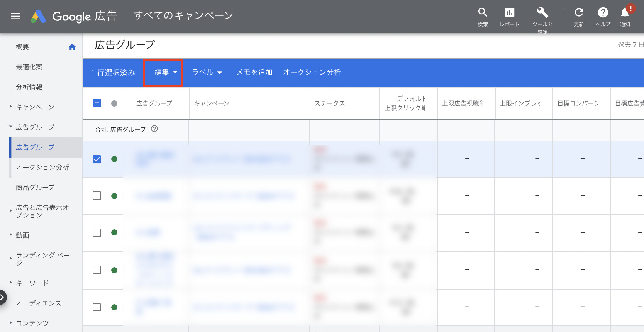Click the Google Ads logo
The image size is (644, 332).
(x=39, y=16)
